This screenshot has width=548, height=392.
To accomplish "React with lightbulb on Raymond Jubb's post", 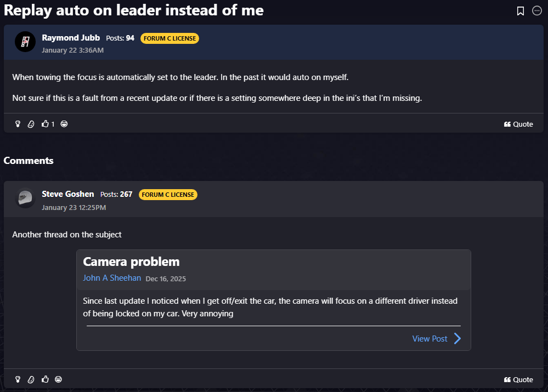I will click(x=18, y=124).
